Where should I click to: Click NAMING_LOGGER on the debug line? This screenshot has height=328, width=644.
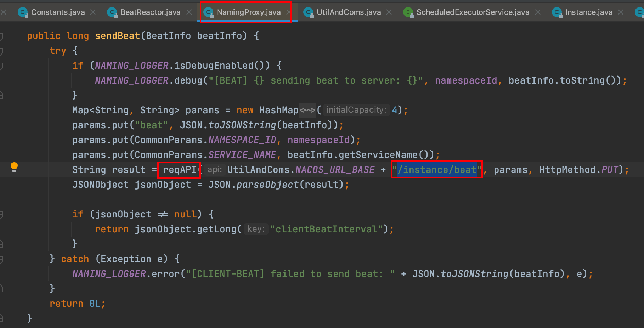[x=132, y=81]
